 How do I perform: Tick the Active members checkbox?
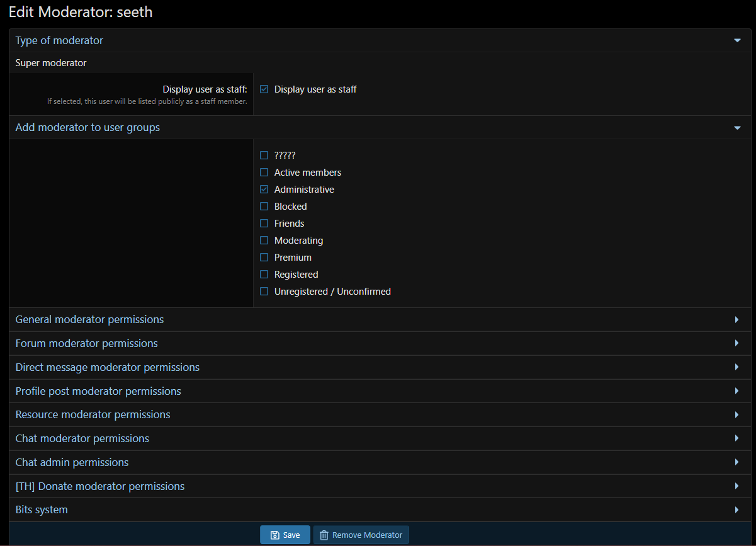tap(264, 173)
